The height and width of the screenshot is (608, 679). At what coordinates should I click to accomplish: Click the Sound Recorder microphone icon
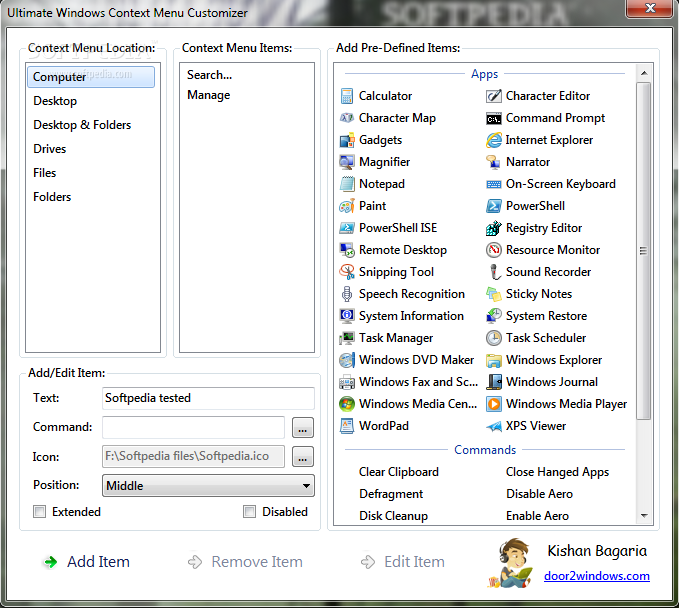pos(494,272)
